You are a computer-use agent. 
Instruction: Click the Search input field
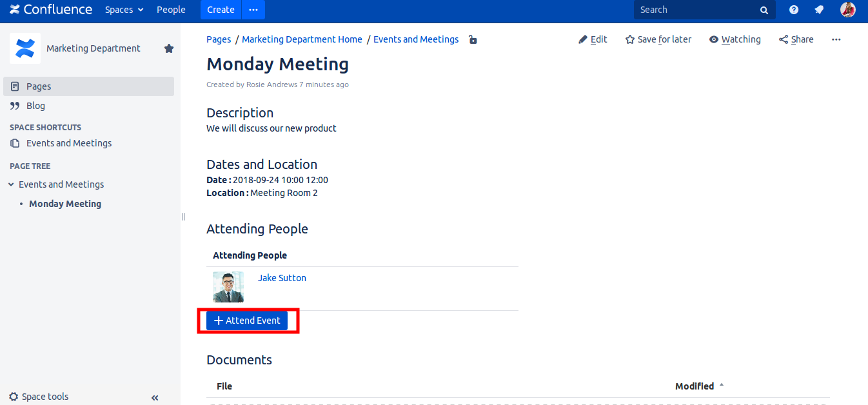696,10
